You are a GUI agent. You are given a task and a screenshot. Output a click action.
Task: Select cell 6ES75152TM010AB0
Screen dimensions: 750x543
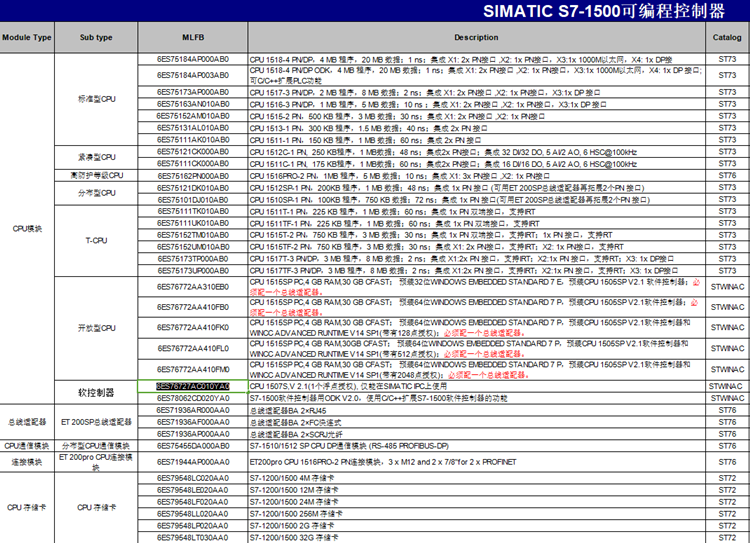(193, 235)
